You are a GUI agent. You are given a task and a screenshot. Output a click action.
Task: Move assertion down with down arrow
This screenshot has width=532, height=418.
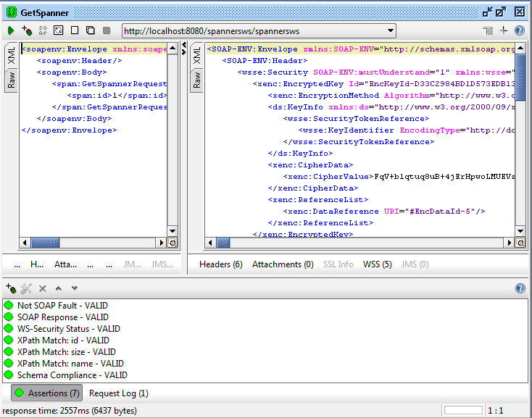pyautogui.click(x=75, y=288)
